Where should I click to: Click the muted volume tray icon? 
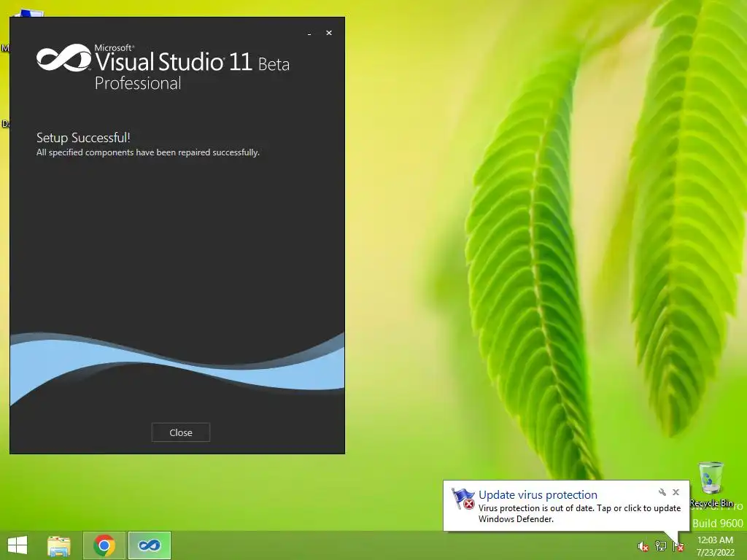coord(643,547)
